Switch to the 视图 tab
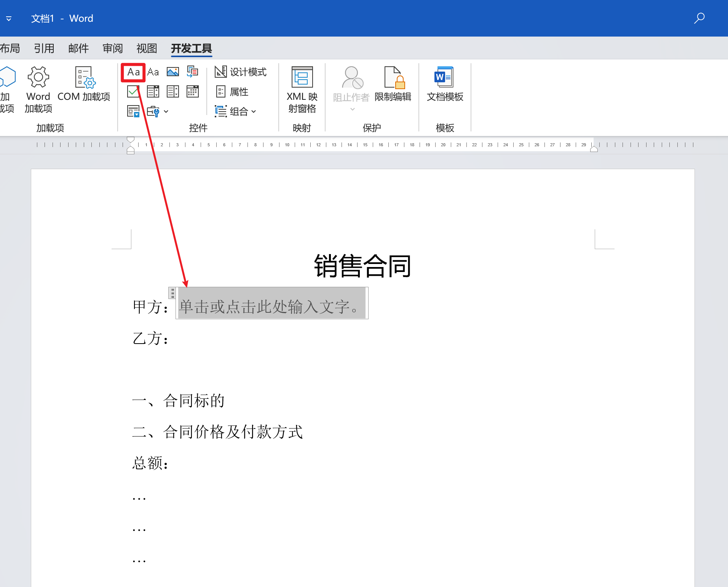 point(147,48)
